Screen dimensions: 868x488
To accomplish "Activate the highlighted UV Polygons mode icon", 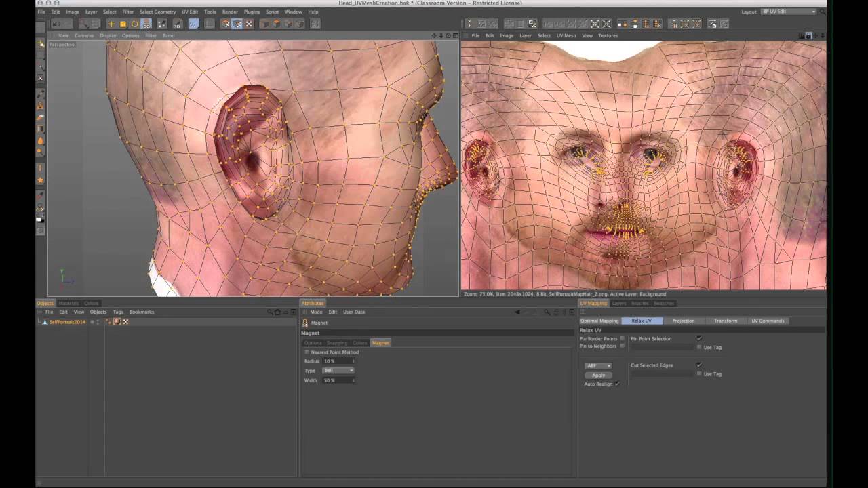I will point(237,24).
